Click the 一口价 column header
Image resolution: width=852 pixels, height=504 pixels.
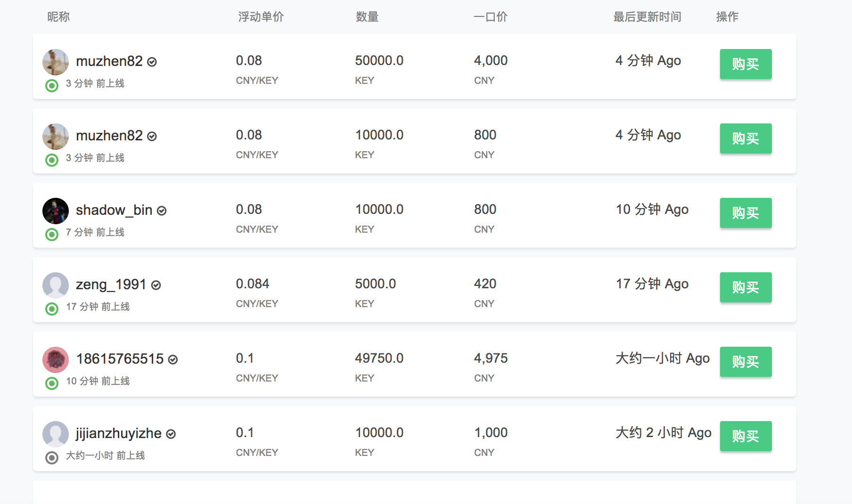click(490, 17)
